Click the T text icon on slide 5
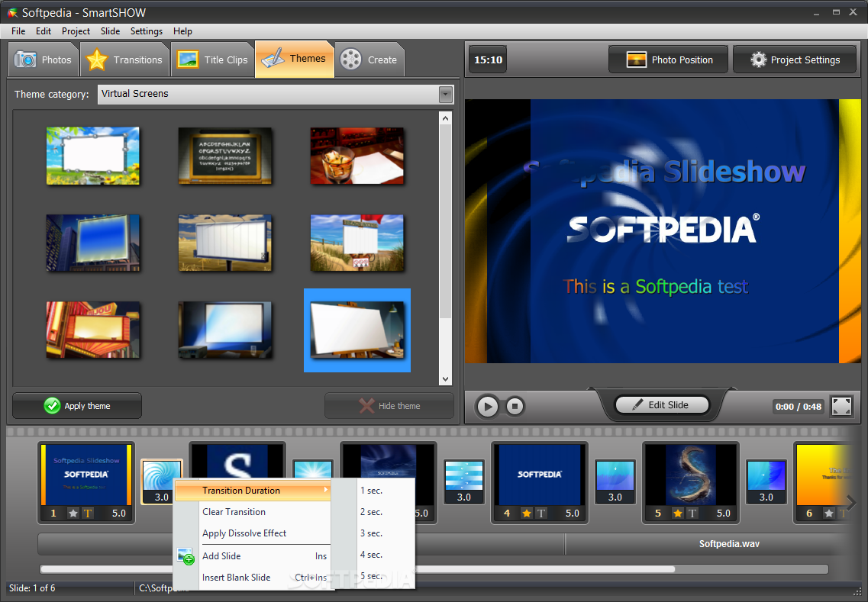 [x=692, y=513]
